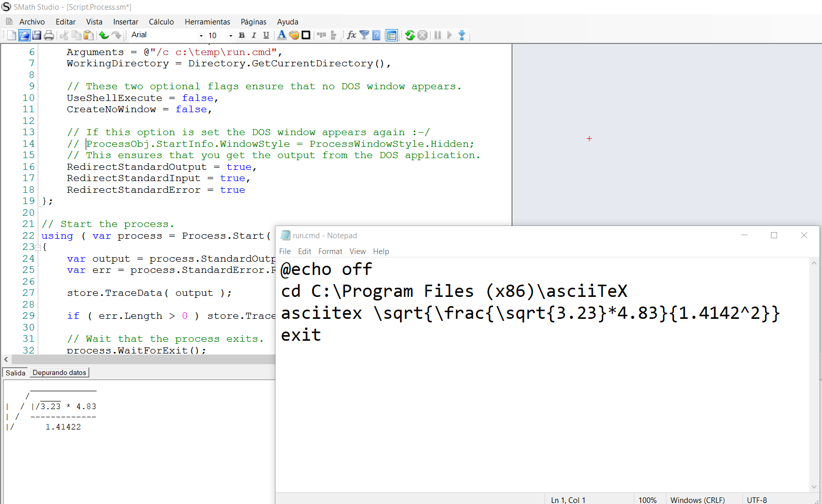Click the code editor's left scroll arrow
This screenshot has width=822, height=504.
tap(6, 360)
